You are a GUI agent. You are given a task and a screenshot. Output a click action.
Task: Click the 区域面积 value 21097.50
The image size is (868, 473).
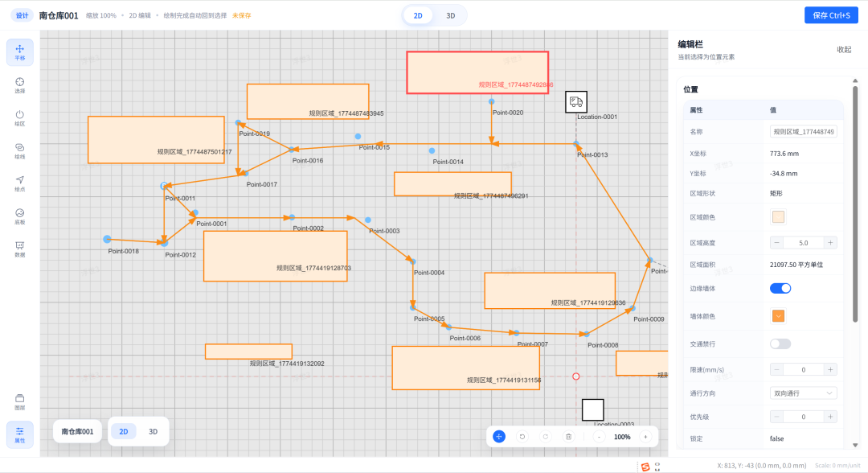796,265
